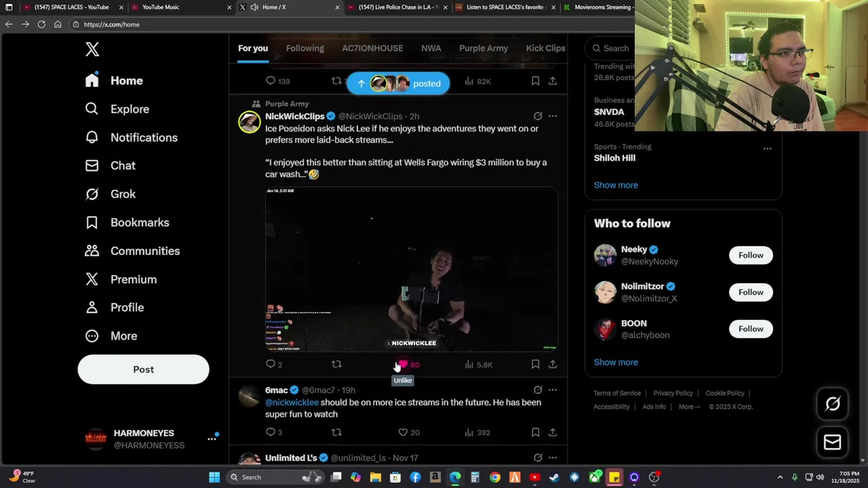Open Profile from sidebar
The image size is (868, 488).
coord(114,308)
